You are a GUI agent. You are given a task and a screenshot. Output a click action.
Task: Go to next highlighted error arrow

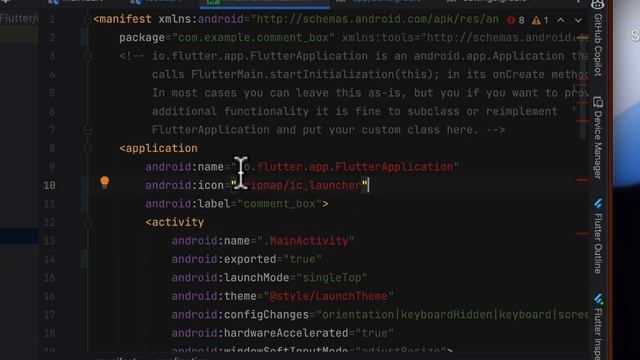[x=578, y=20]
